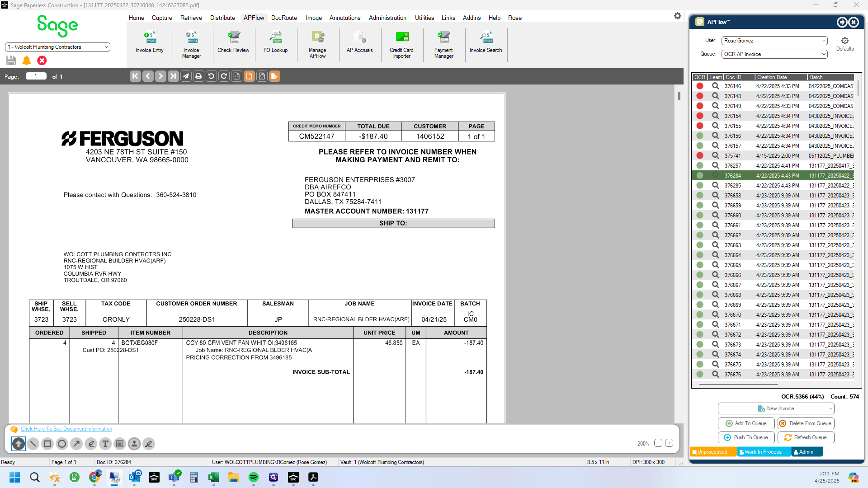Print the document using the printer icon

pos(198,76)
